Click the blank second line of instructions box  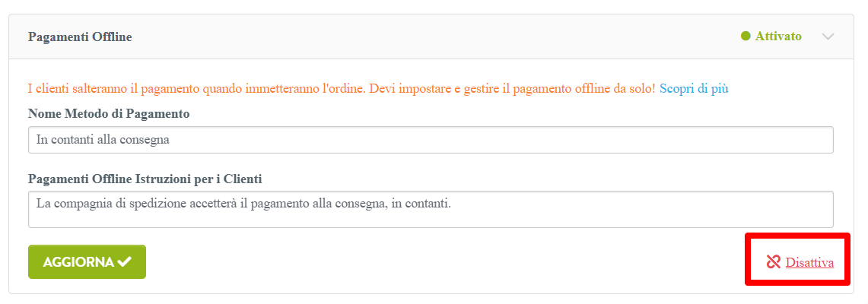point(431,220)
